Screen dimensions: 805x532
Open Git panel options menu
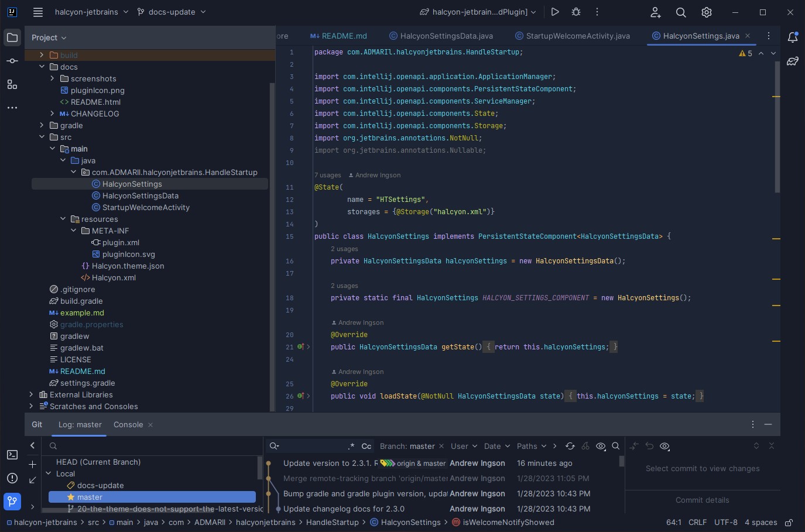(x=753, y=424)
